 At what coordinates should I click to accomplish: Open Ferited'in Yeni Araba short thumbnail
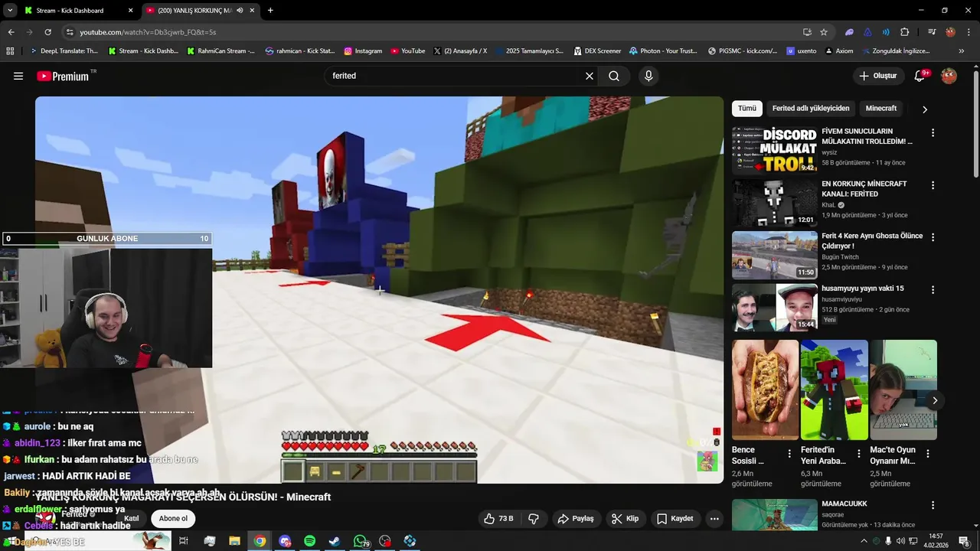(x=834, y=390)
